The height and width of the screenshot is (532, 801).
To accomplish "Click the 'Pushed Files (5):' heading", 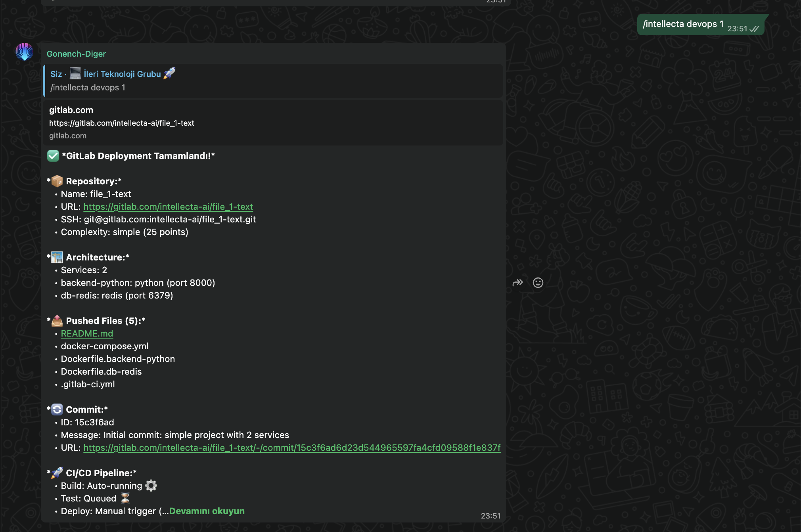I will (x=105, y=321).
